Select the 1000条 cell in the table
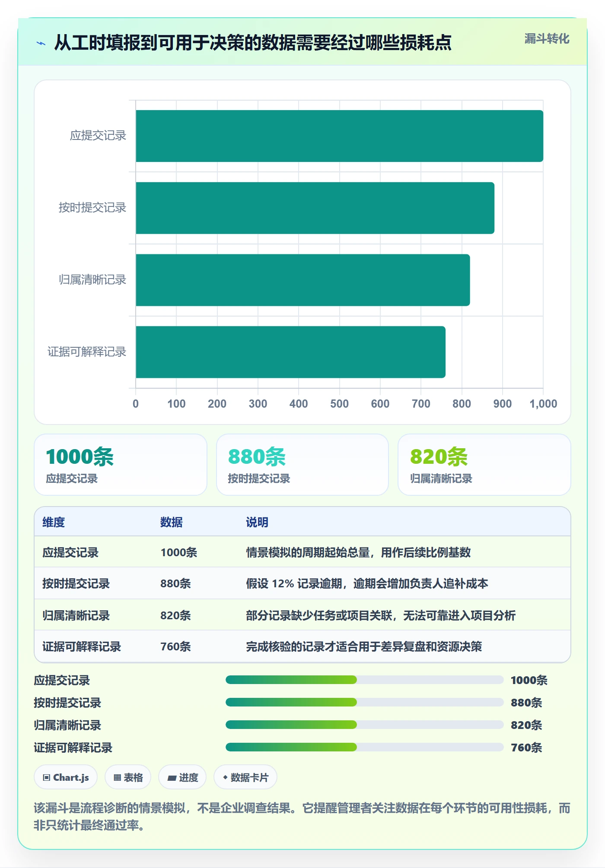The image size is (605, 868). click(x=179, y=552)
